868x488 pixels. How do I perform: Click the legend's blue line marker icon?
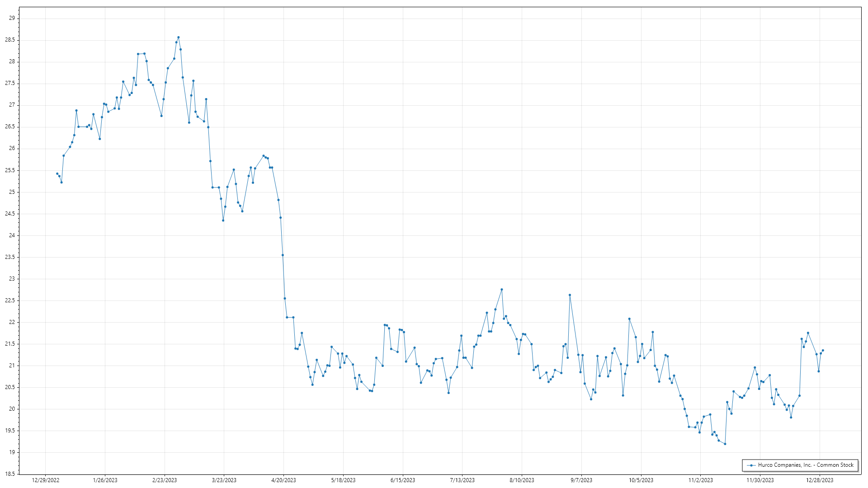click(751, 465)
